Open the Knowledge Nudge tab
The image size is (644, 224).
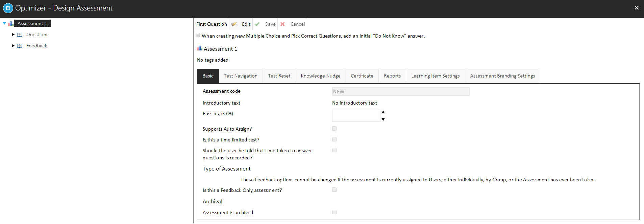tap(320, 76)
